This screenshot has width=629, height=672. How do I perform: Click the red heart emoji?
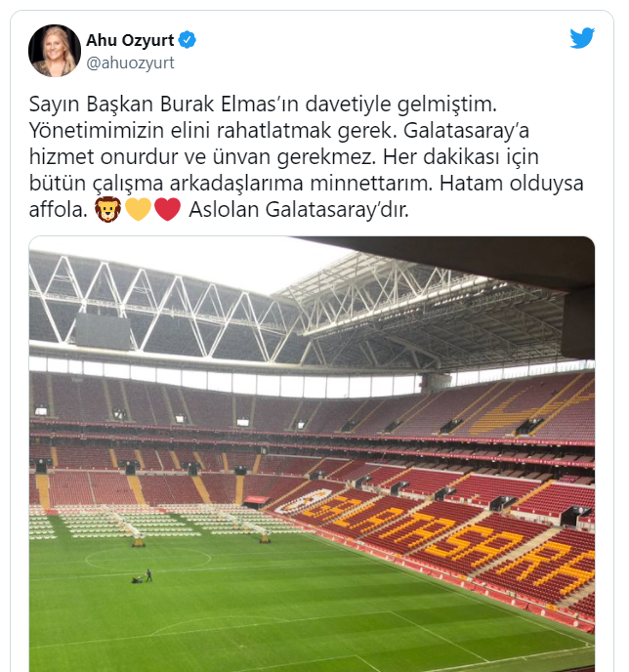coord(168,210)
